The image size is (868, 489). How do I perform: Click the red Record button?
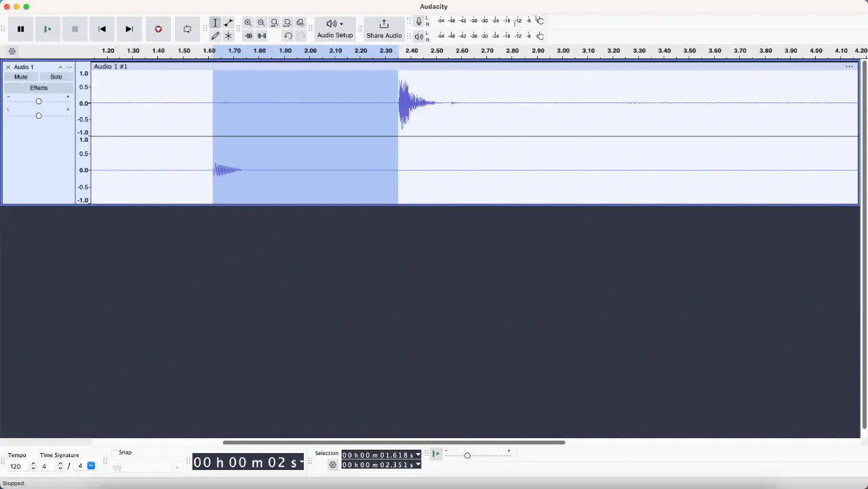[x=158, y=29]
